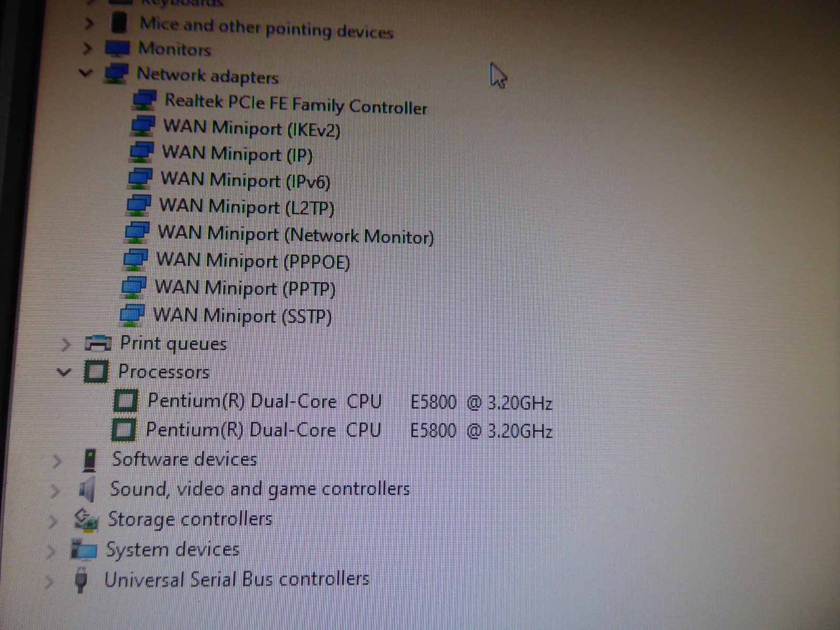Select the WAN Miniport (IKEv2) entry
Screen dimensions: 840x630
coord(251,129)
